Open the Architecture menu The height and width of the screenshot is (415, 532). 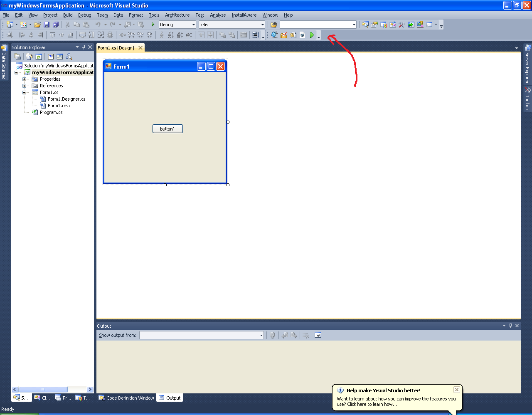177,15
